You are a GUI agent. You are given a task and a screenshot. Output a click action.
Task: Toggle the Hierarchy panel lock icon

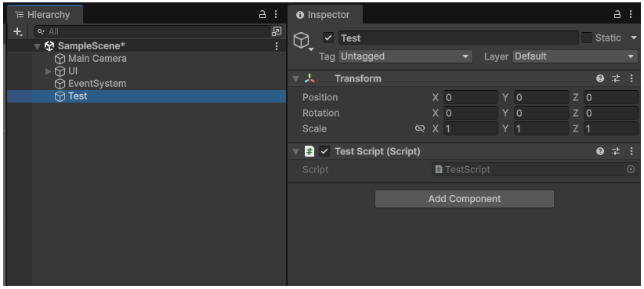coord(262,15)
